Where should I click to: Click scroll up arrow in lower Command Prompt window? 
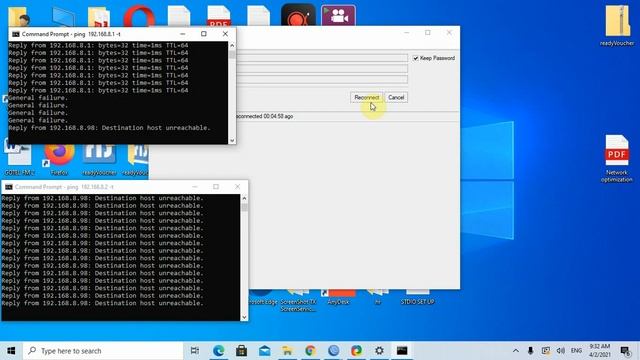point(244,198)
